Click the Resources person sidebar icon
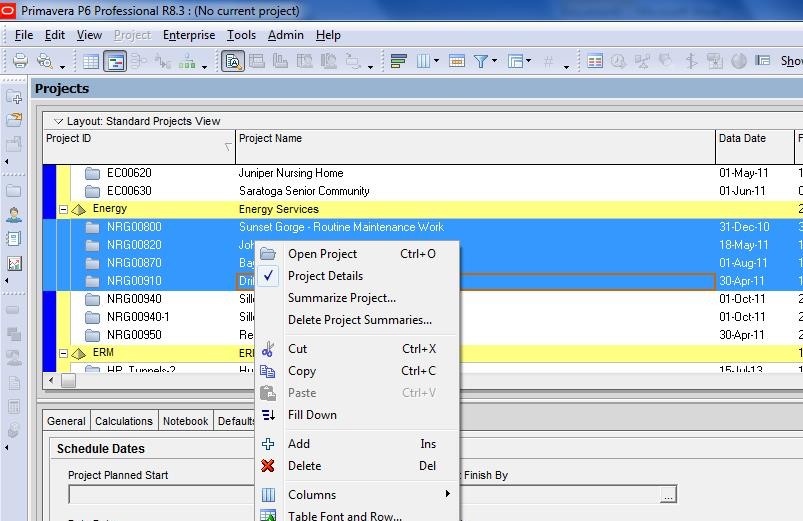803x521 pixels. [x=14, y=215]
